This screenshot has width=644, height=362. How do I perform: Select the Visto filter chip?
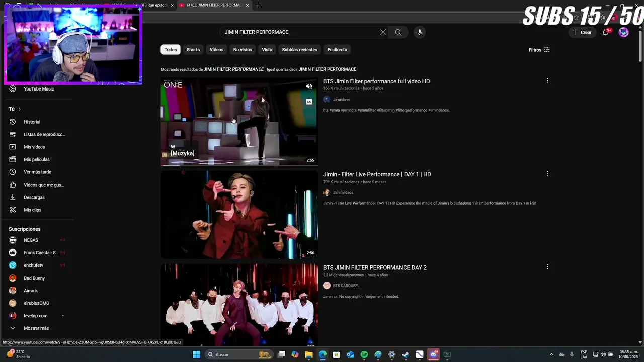(x=267, y=50)
